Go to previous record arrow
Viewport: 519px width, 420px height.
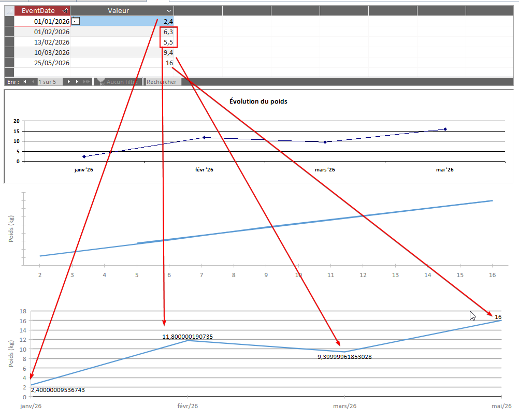33,82
